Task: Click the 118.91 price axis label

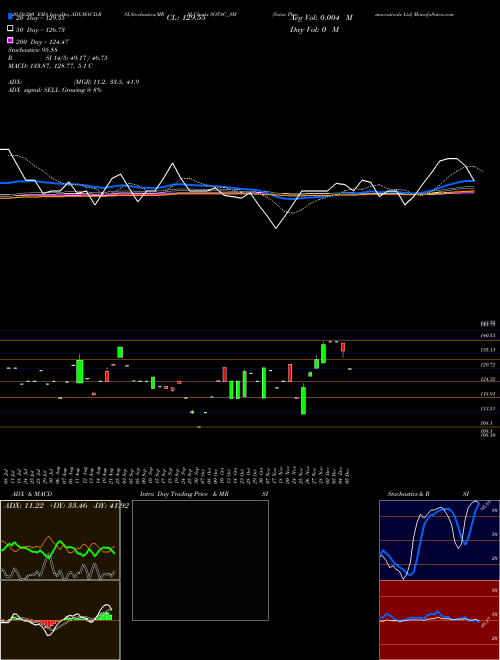Action: click(488, 394)
